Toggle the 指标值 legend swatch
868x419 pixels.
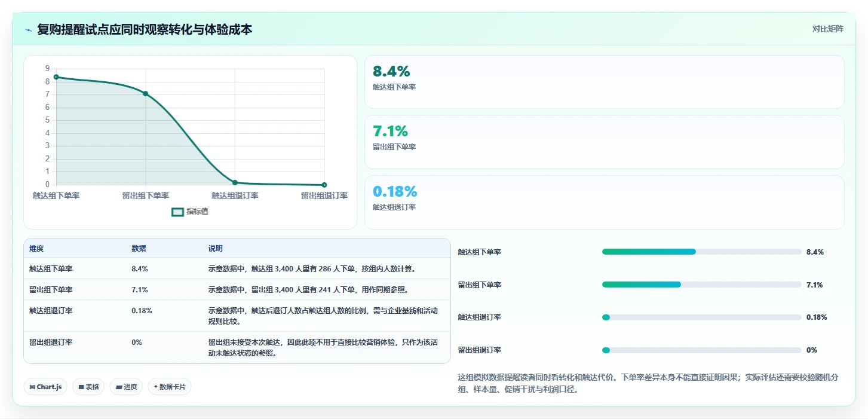[x=177, y=212]
